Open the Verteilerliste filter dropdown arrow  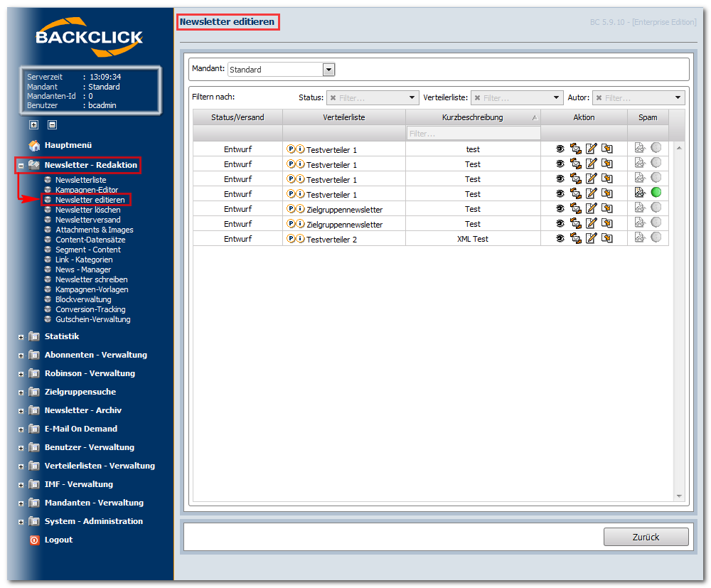556,97
